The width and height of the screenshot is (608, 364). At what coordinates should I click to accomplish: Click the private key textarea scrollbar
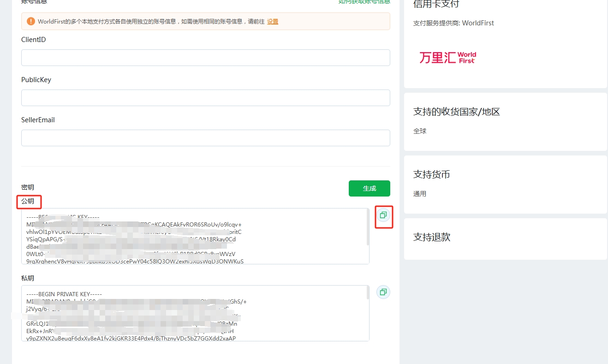coord(368,292)
